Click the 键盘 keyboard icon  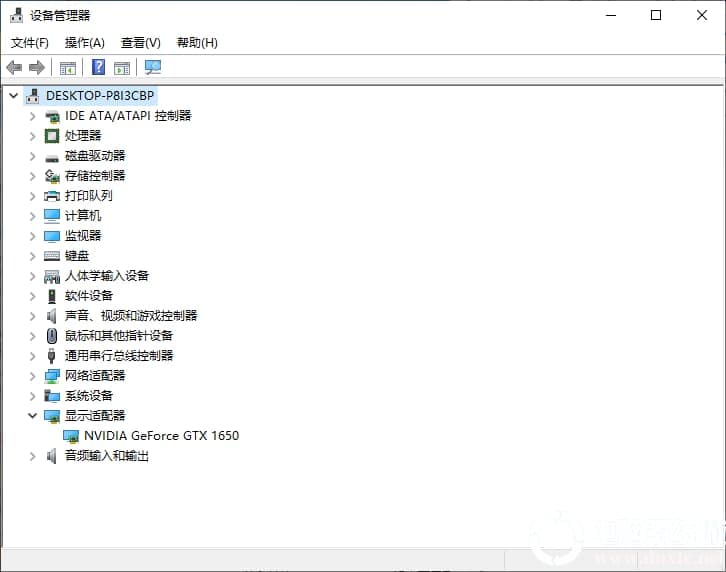52,256
